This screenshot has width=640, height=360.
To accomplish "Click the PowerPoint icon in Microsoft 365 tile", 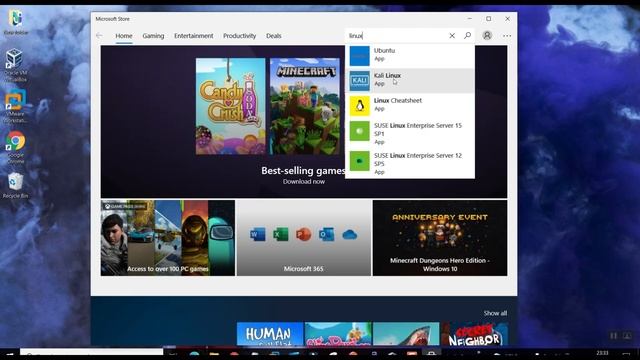I will coord(303,234).
